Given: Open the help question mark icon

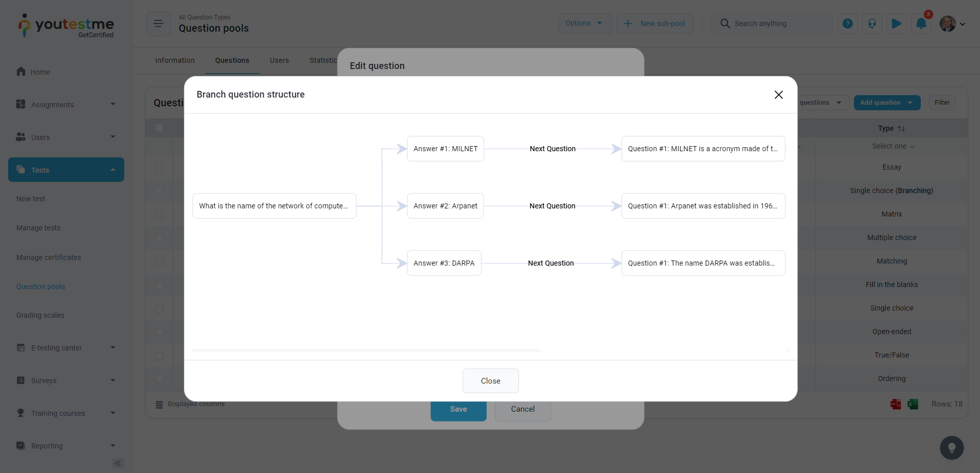Looking at the screenshot, I should pos(847,23).
